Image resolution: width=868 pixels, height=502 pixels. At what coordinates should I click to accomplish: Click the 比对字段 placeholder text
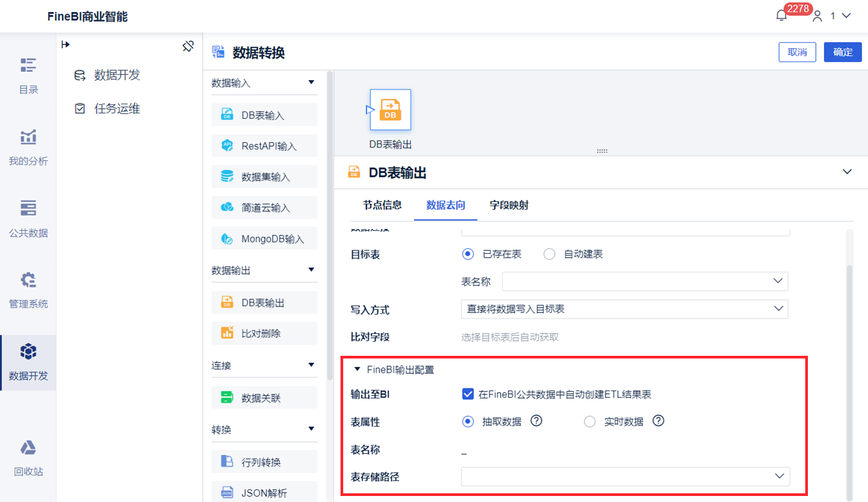point(510,337)
